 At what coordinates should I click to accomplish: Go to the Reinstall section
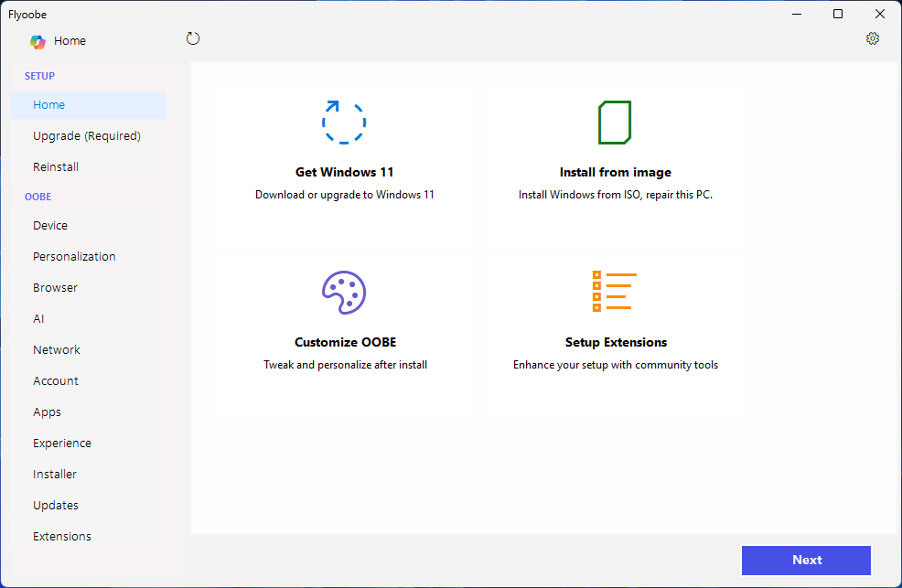pos(88,166)
